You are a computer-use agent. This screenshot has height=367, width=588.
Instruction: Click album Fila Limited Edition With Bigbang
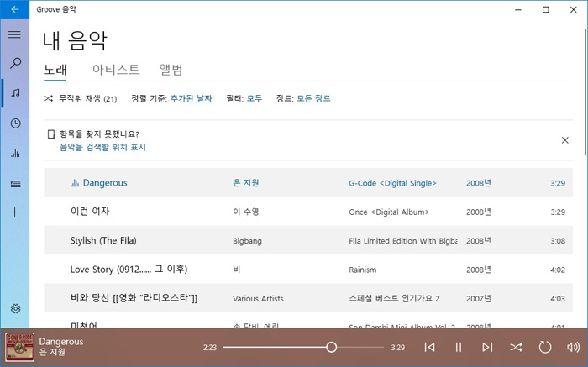tap(403, 241)
